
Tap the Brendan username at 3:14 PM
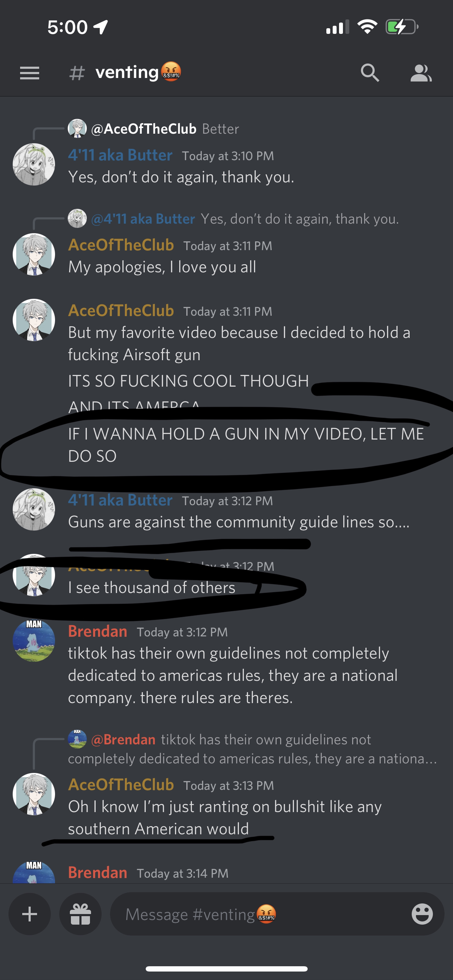(x=98, y=872)
